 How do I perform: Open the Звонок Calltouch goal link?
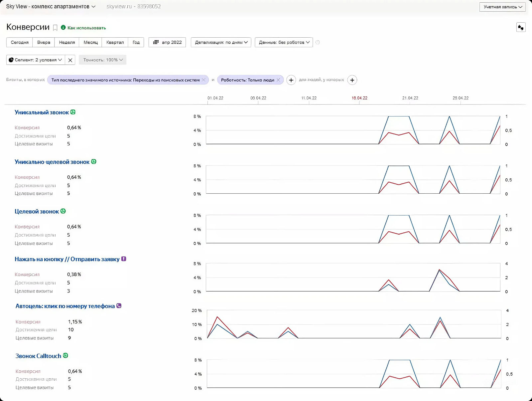point(38,356)
